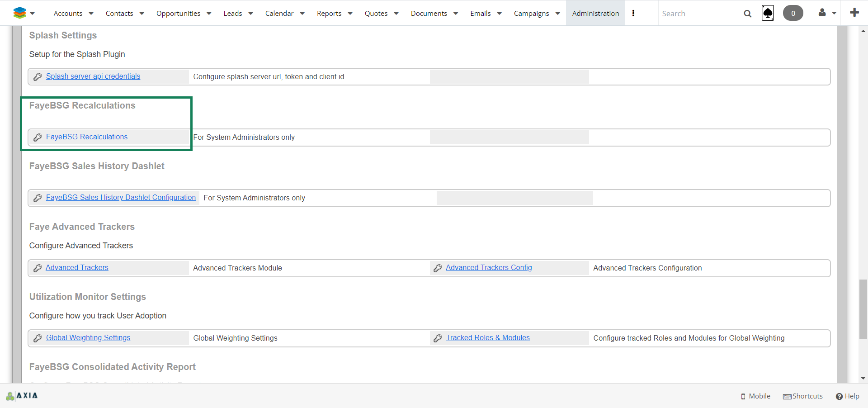Viewport: 868px width, 408px height.
Task: Click the vertical scrollbar thumb
Action: coord(863,309)
